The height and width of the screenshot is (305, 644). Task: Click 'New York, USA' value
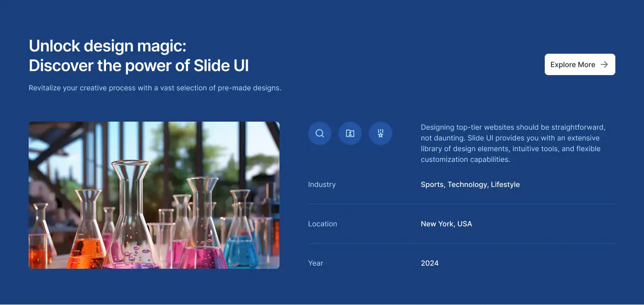point(446,224)
